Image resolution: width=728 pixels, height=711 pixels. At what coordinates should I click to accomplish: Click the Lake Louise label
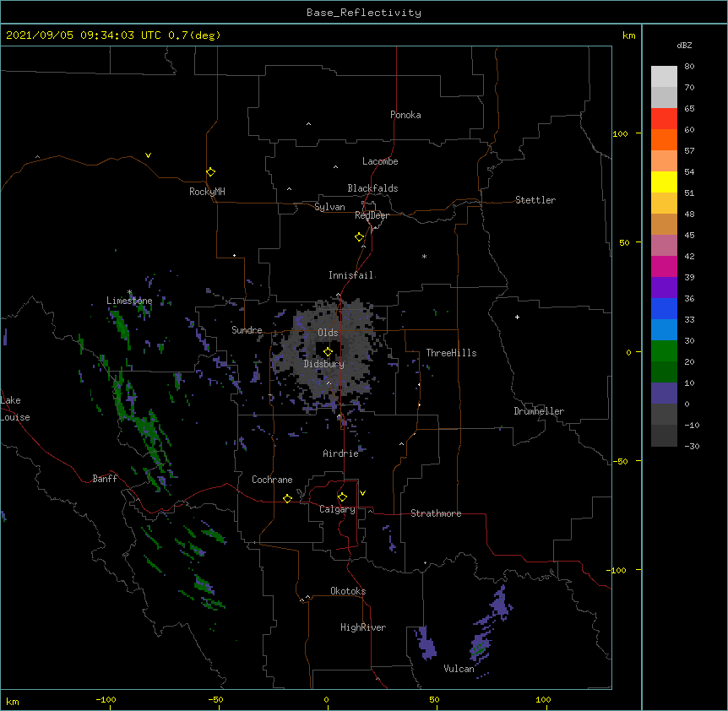[x=15, y=409]
